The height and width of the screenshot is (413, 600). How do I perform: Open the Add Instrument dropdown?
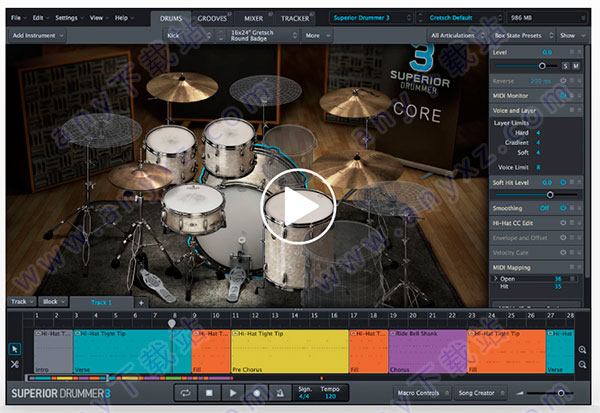coord(38,36)
